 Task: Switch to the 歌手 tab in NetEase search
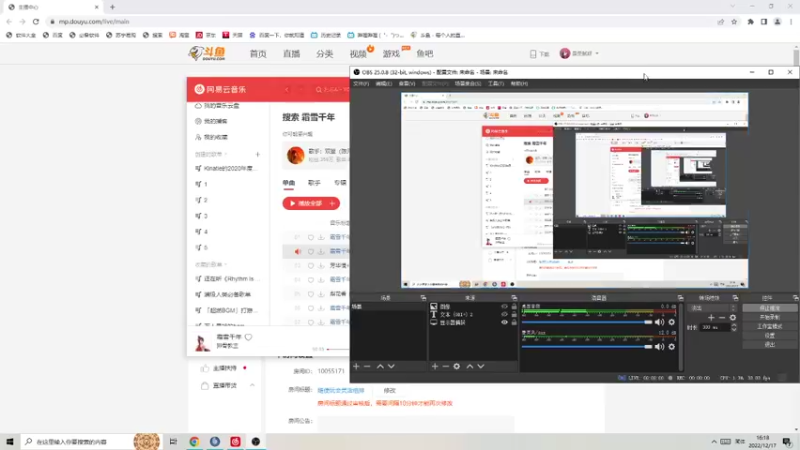[314, 183]
